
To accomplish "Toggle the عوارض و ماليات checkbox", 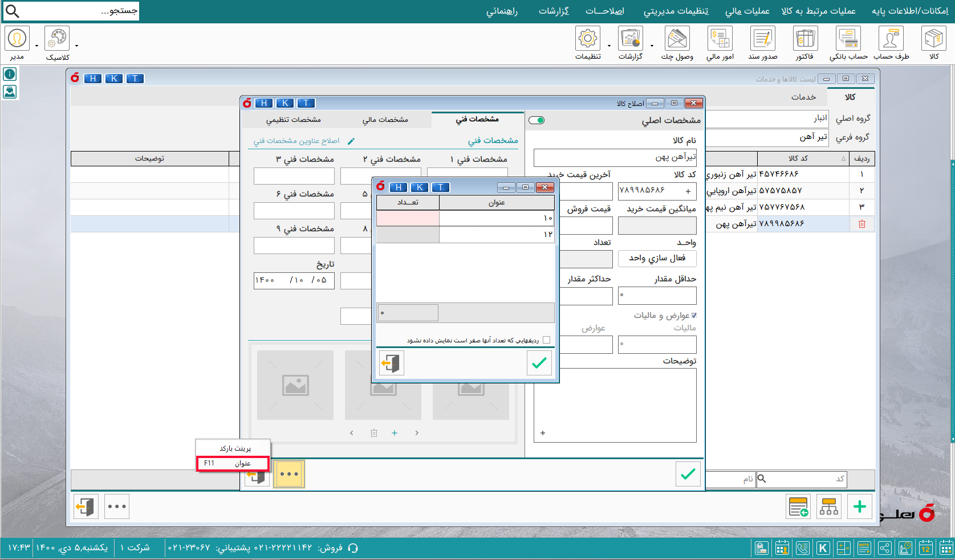I will [x=694, y=315].
